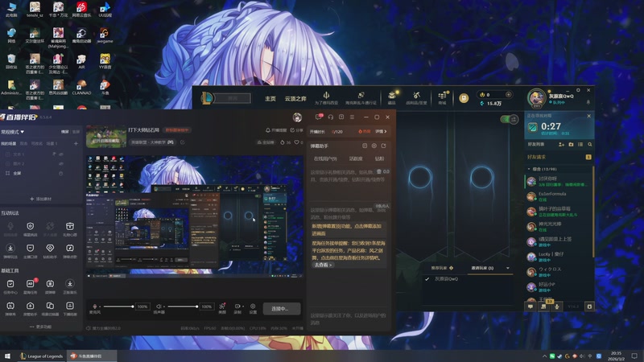Viewport: 644px width, 362px height.
Task: Mute microphone icon next to volume slider
Action: [x=95, y=306]
